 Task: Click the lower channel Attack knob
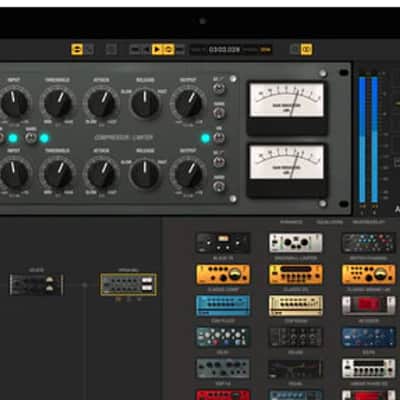[101, 174]
